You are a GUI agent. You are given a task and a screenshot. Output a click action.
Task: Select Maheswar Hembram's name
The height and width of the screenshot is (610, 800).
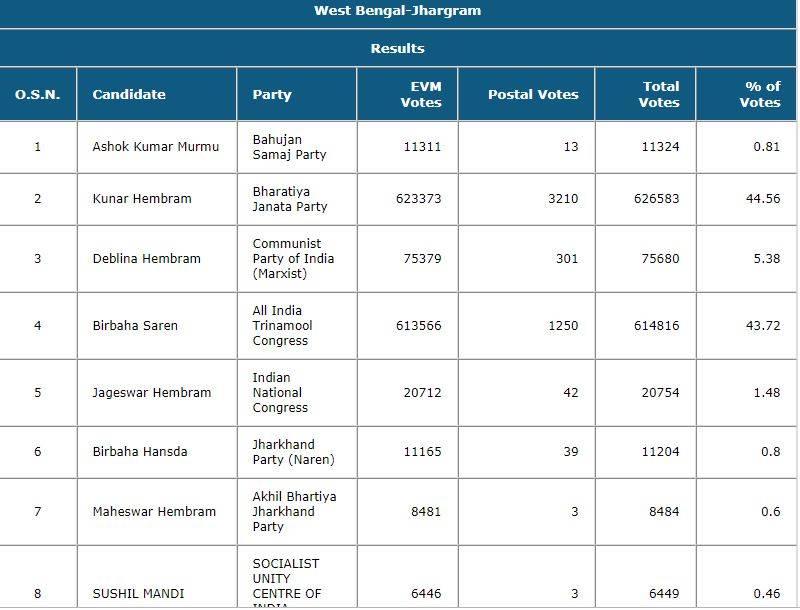click(154, 512)
